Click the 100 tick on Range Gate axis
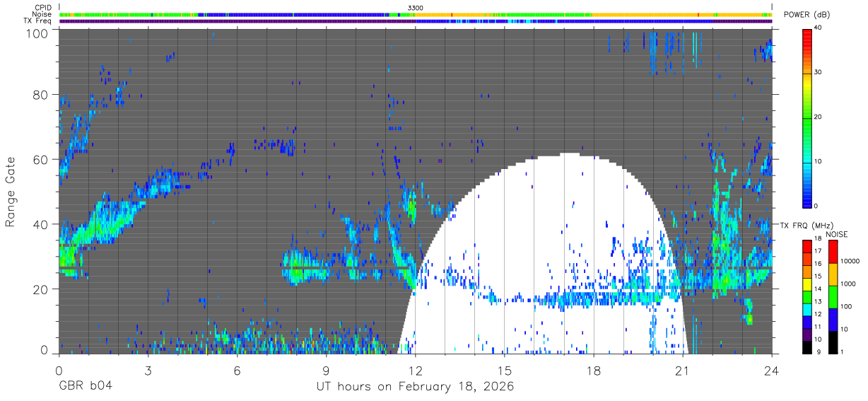The height and width of the screenshot is (401, 868). tap(36, 33)
